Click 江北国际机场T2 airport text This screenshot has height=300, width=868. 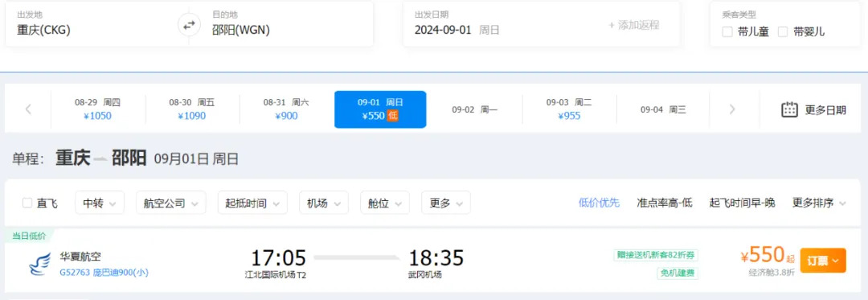[276, 274]
